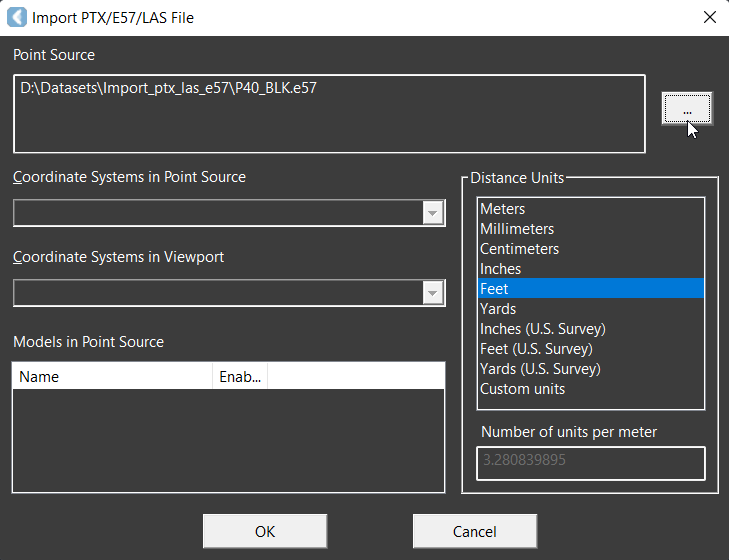Select Feet (U.S. Survey) unit

coord(536,349)
